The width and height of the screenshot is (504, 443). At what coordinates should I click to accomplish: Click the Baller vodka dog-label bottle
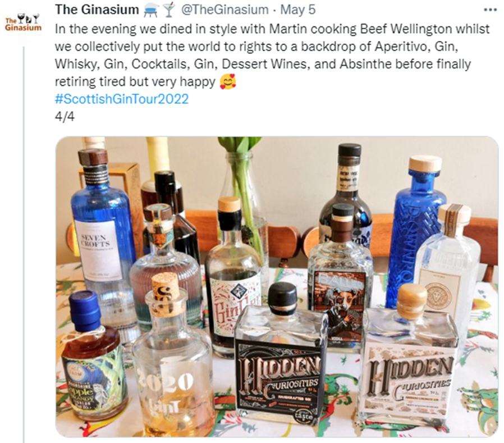341,276
